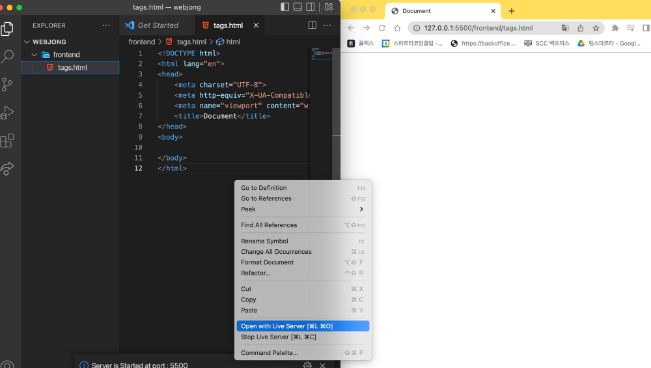Open Customize Layout icon in title bar
Image resolution: width=651 pixels, height=368 pixels.
(x=329, y=7)
